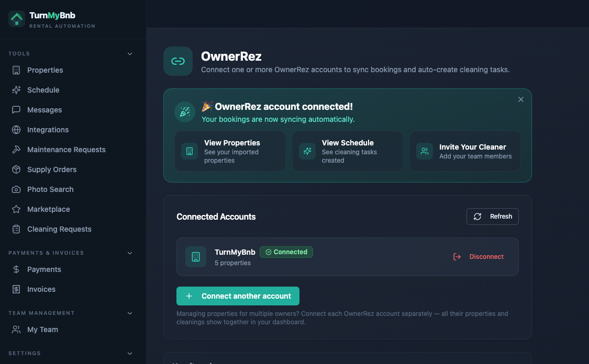Collapse the Tools section chevron
589x364 pixels.
click(130, 54)
